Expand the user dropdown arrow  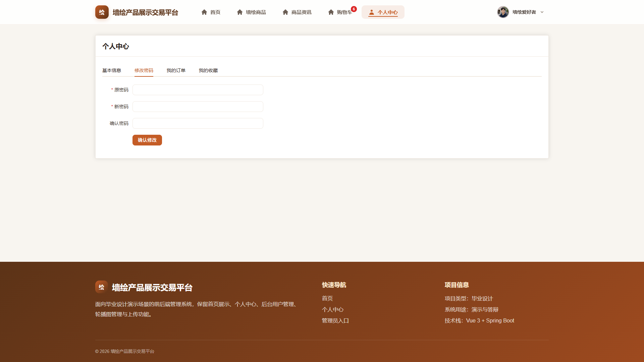pos(542,12)
